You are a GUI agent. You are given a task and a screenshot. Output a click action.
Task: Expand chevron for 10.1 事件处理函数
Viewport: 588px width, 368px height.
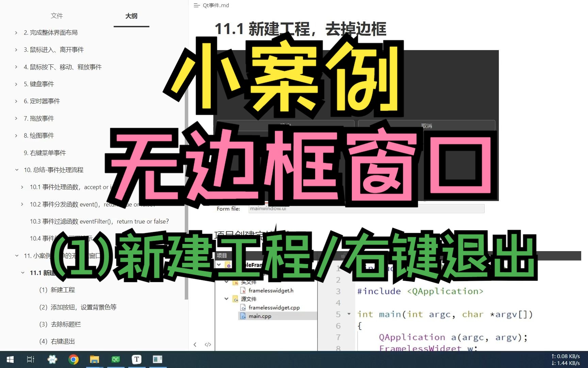click(x=22, y=187)
